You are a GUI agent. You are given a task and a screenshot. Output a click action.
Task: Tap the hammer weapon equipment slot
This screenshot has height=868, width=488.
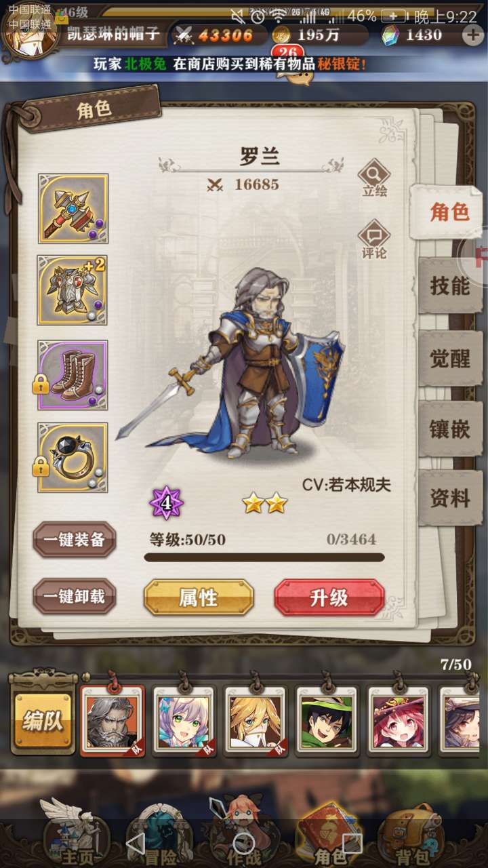coord(73,209)
